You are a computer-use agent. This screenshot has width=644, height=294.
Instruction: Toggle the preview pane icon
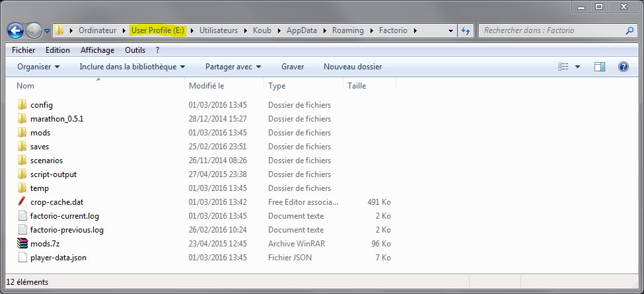pyautogui.click(x=599, y=67)
